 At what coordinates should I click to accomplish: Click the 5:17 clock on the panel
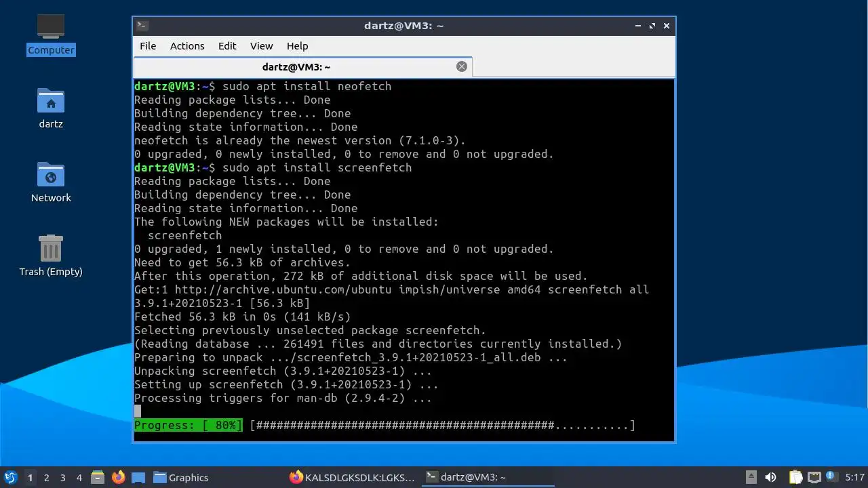tap(854, 477)
